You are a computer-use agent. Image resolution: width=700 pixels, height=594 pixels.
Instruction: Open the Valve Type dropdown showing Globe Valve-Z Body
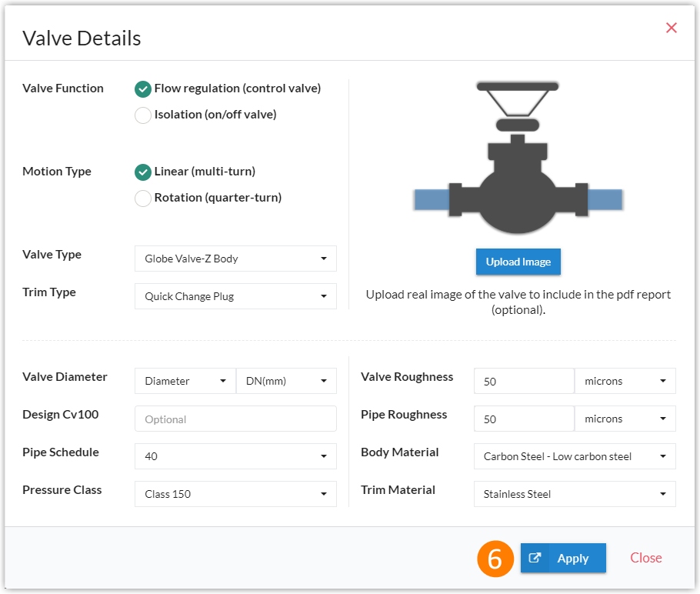coord(235,259)
